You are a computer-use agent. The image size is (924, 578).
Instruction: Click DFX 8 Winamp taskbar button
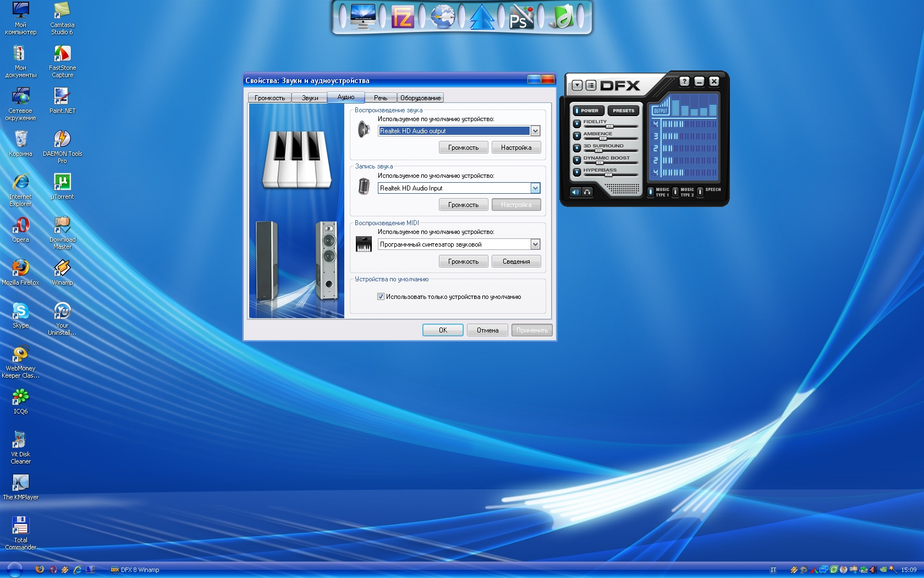pyautogui.click(x=135, y=570)
